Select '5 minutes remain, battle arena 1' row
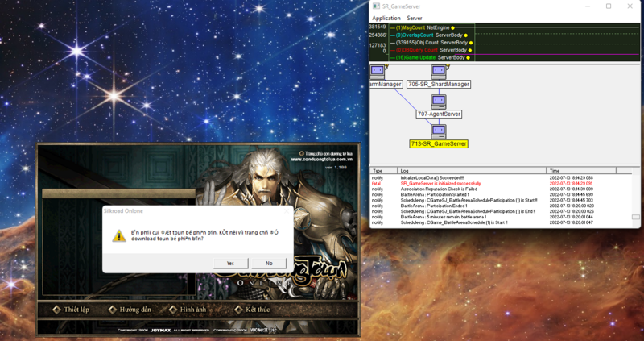 (x=501, y=217)
